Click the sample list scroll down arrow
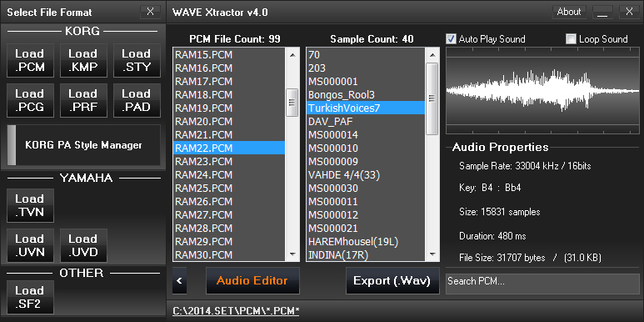 point(432,254)
